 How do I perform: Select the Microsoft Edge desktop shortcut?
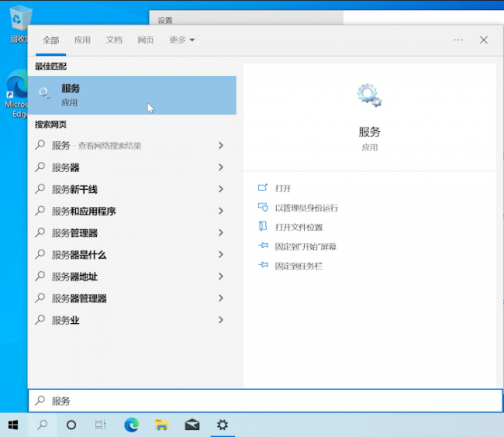pyautogui.click(x=16, y=93)
